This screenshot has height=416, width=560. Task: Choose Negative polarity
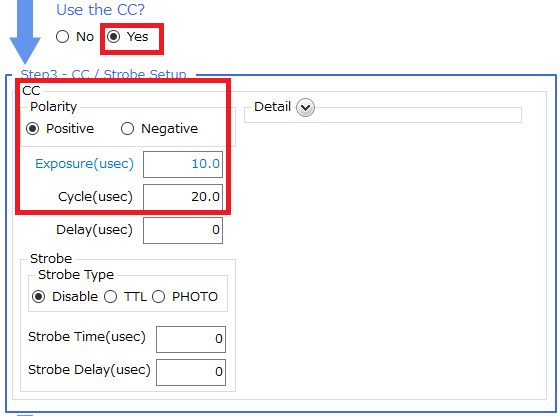click(x=128, y=129)
